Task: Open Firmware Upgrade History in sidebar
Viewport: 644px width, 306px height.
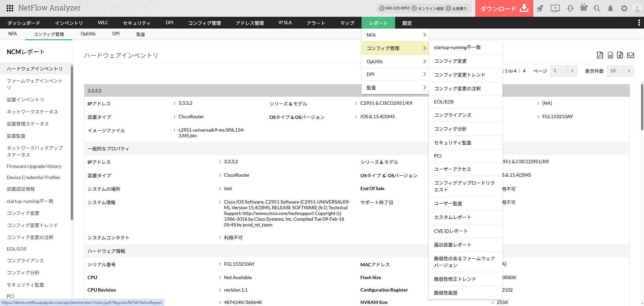Action: (34, 166)
